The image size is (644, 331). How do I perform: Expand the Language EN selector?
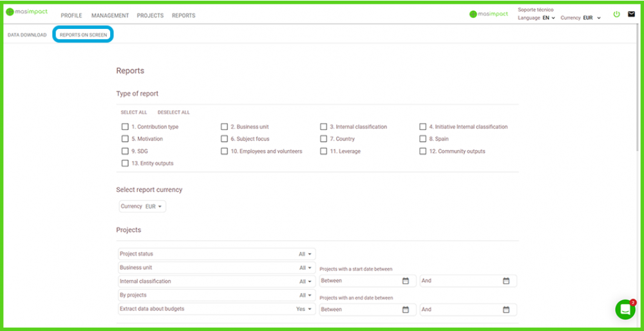549,18
